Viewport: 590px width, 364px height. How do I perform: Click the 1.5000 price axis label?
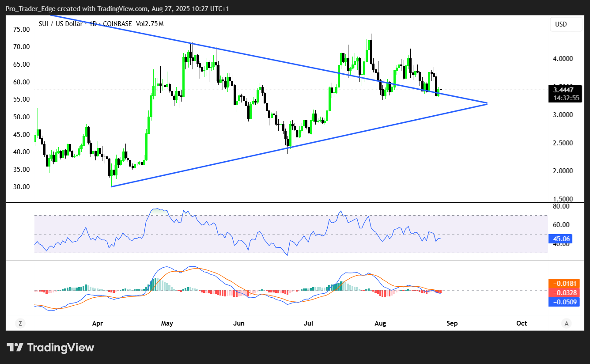point(563,199)
